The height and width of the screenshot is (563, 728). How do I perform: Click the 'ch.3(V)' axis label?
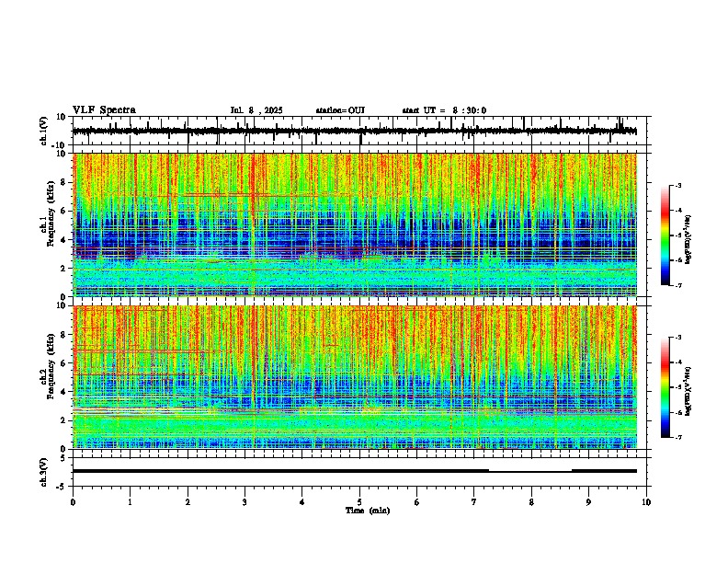(44, 472)
